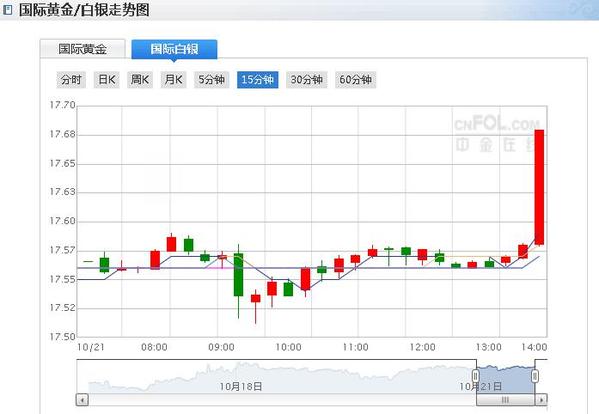Screen dimensions: 599x414
Task: Grab the navigator's left range handle
Action: click(x=476, y=376)
